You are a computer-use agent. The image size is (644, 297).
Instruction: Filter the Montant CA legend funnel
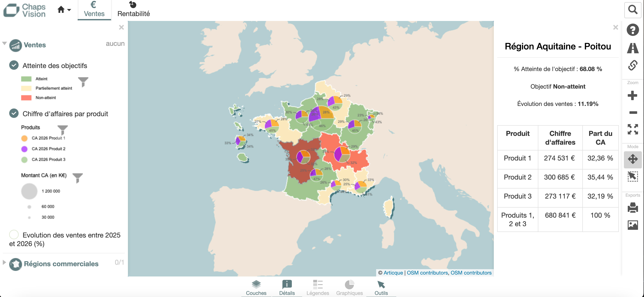(77, 178)
